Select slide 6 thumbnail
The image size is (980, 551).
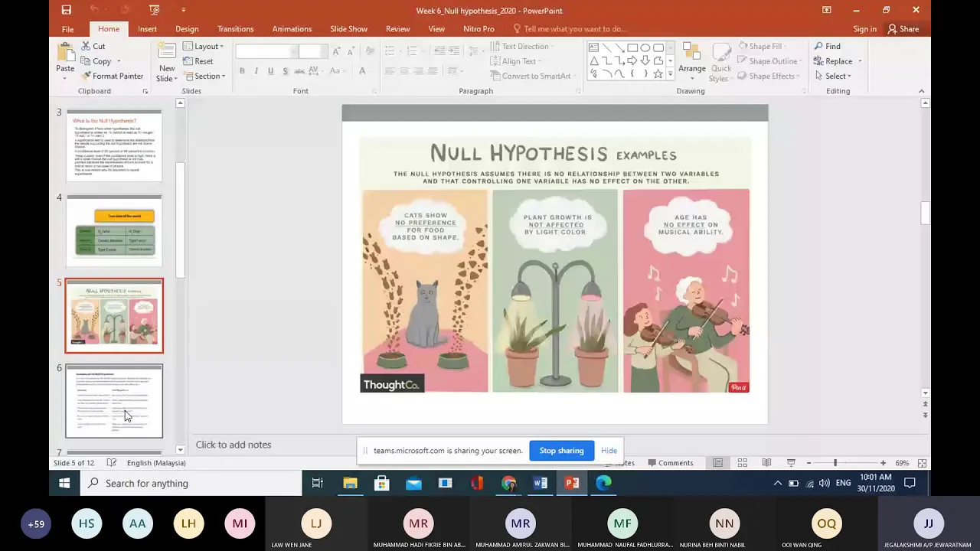coord(114,401)
